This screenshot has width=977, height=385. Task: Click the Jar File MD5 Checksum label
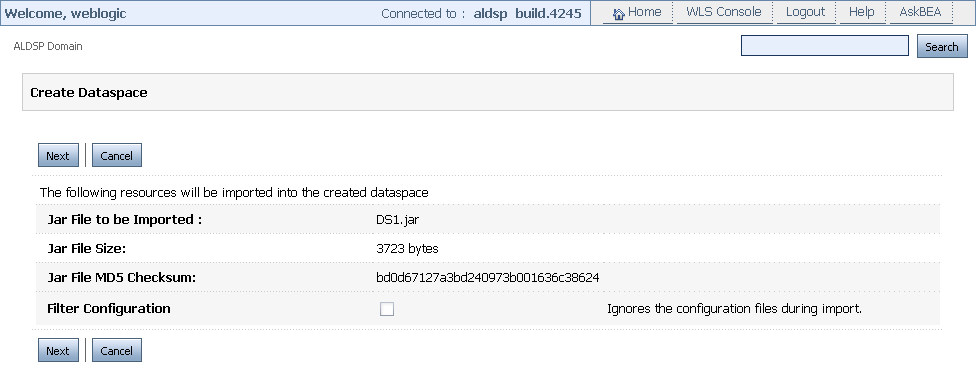(122, 278)
